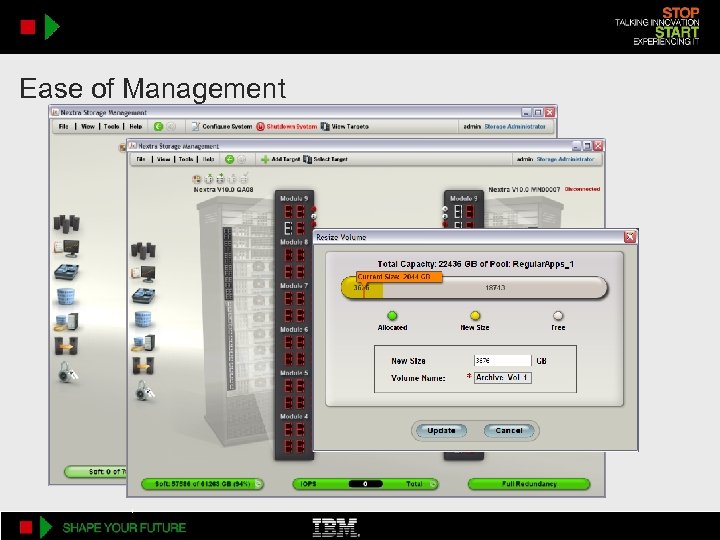Click the Nextra V10.0 MN00007 system label

[524, 189]
